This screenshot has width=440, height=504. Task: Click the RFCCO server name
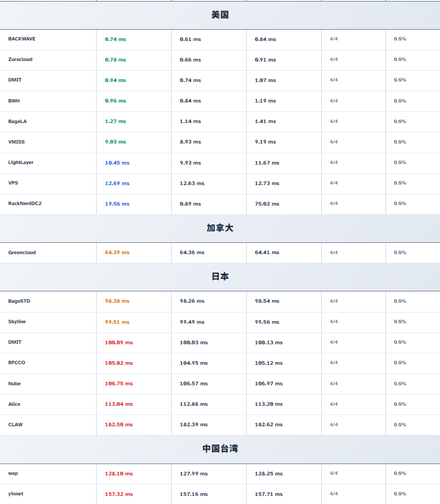[16, 363]
